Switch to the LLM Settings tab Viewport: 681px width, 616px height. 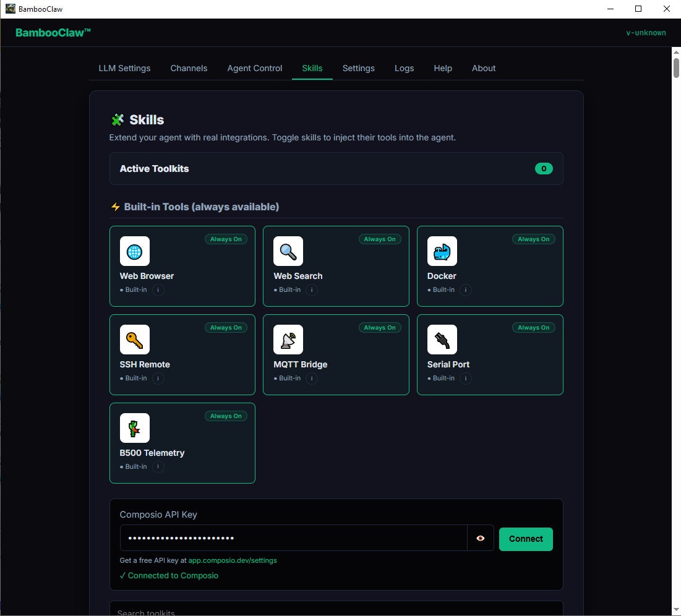125,68
